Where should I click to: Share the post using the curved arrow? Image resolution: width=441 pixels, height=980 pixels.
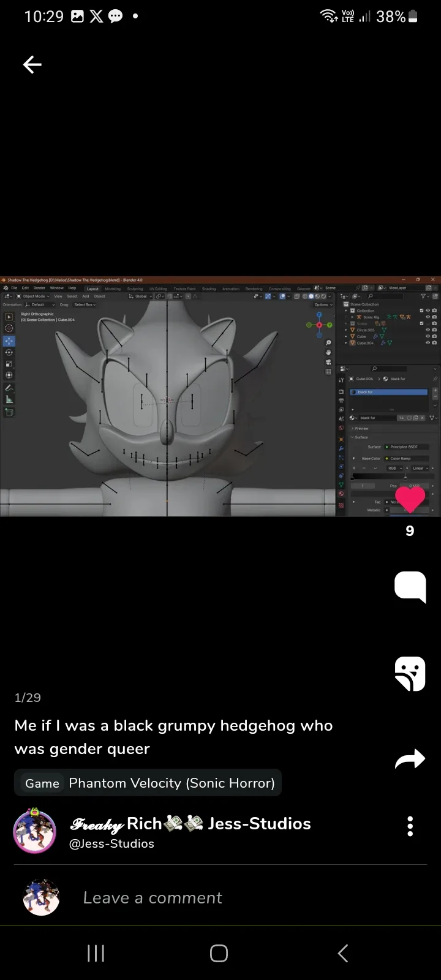(x=410, y=759)
